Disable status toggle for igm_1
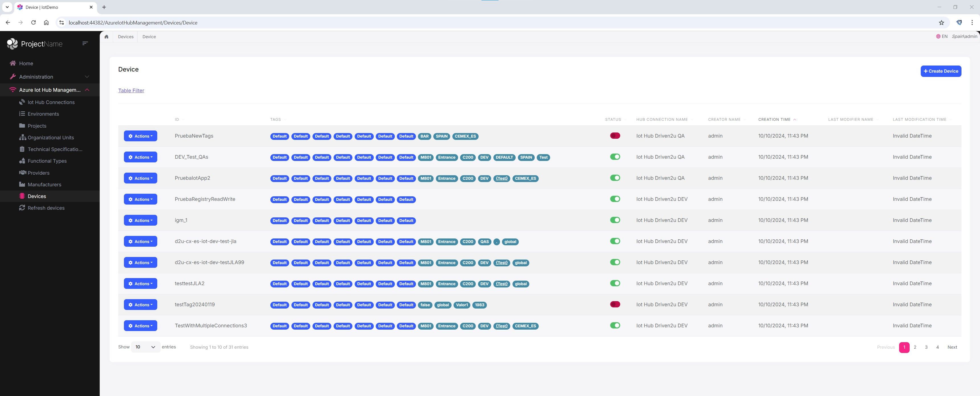Screen dimensions: 980x396 pyautogui.click(x=615, y=220)
